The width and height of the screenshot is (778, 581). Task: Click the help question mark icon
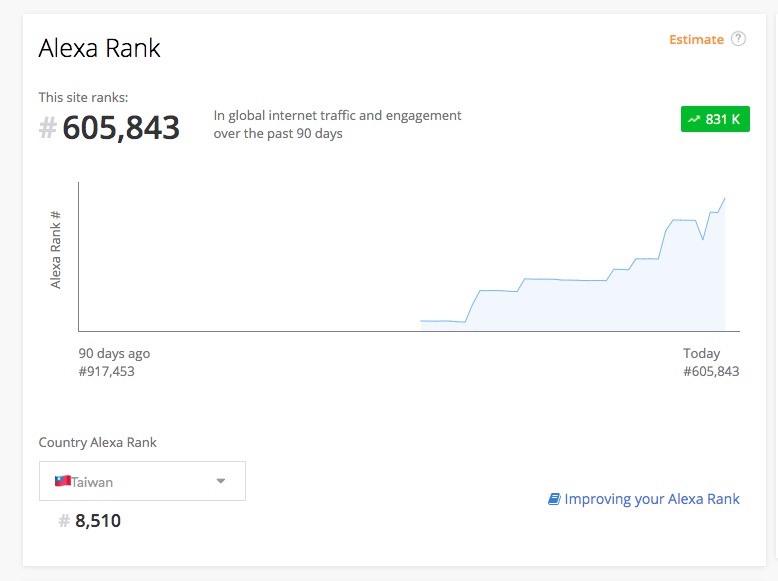[x=738, y=39]
